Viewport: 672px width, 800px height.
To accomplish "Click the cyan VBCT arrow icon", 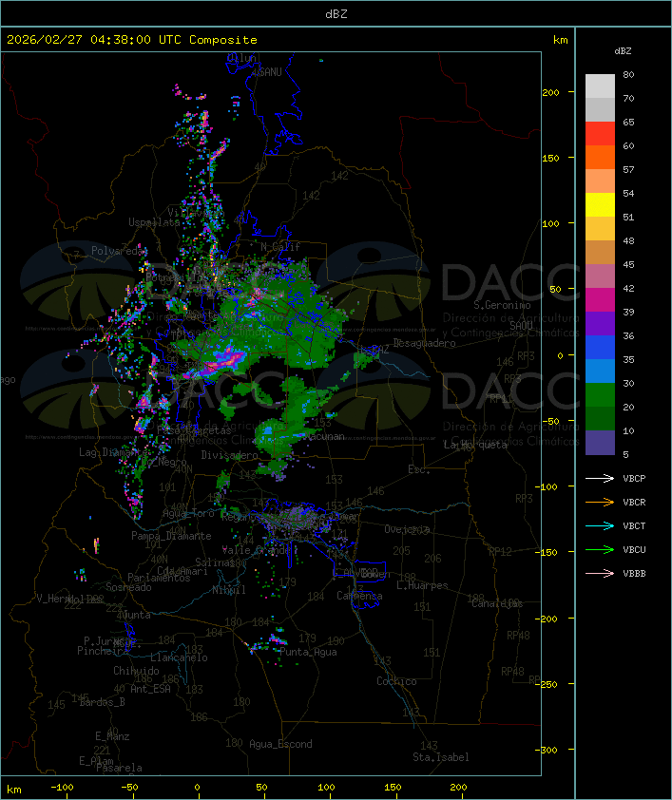I will 600,525.
